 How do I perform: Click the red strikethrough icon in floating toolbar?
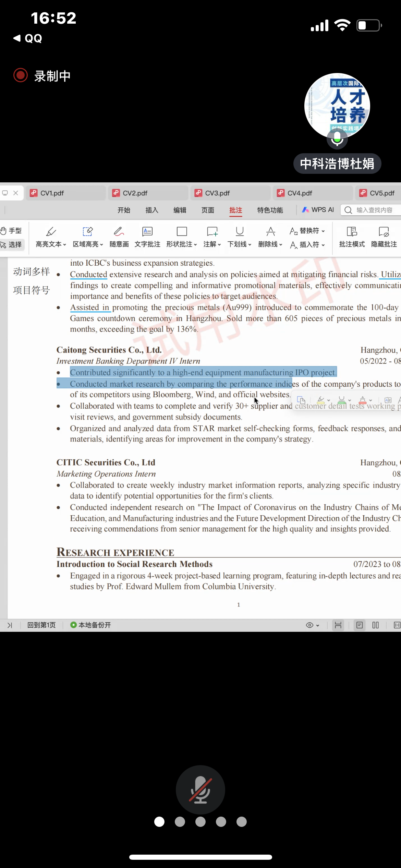(363, 400)
